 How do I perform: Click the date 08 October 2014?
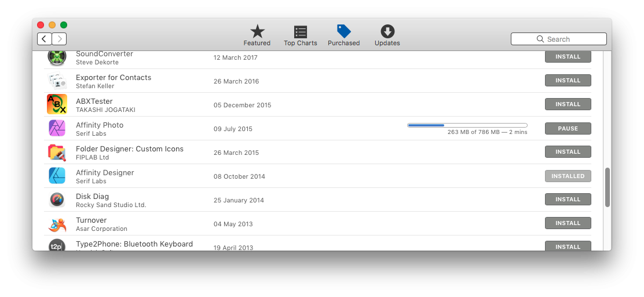pos(239,176)
